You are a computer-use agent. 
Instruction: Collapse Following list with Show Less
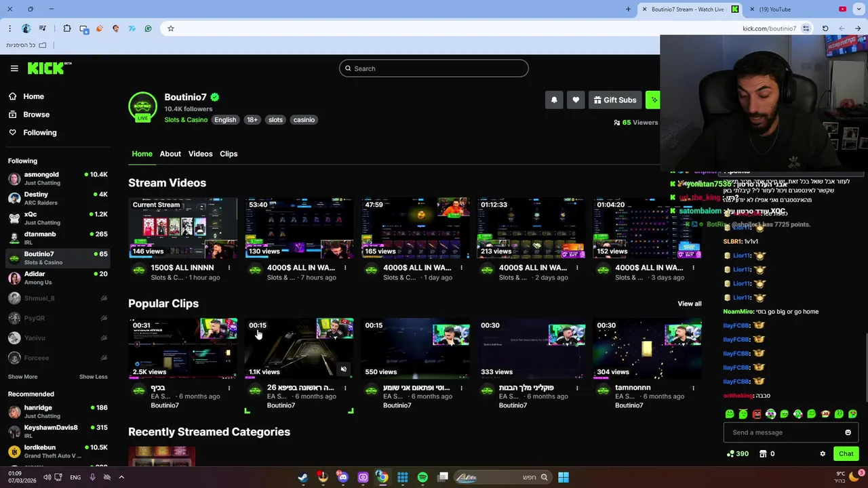point(93,377)
